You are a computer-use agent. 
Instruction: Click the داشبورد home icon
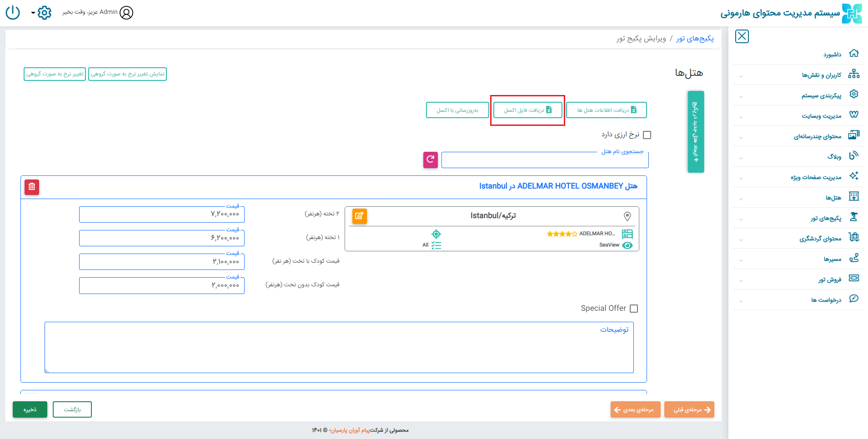point(853,54)
